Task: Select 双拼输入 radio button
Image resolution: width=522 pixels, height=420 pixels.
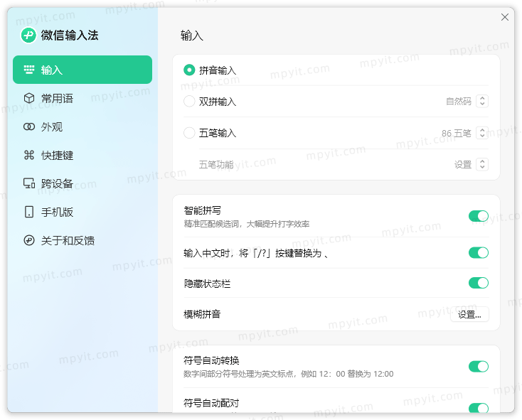Action: [x=189, y=101]
